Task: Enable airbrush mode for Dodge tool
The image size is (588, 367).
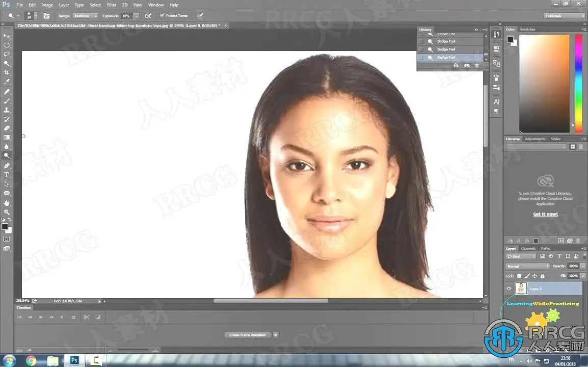Action: pyautogui.click(x=148, y=16)
